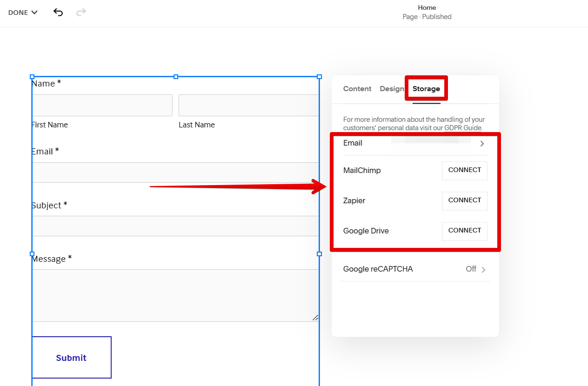Connect Zapier storage

pyautogui.click(x=465, y=200)
